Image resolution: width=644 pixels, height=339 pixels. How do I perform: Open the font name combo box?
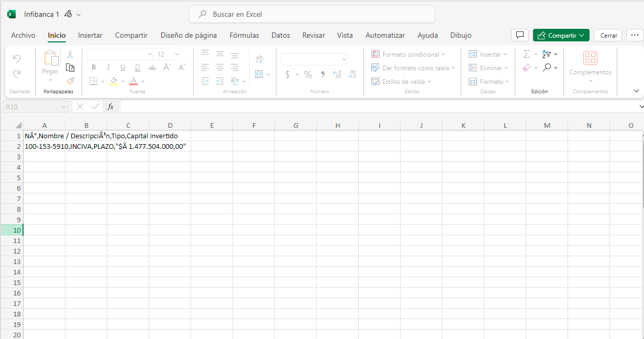120,54
